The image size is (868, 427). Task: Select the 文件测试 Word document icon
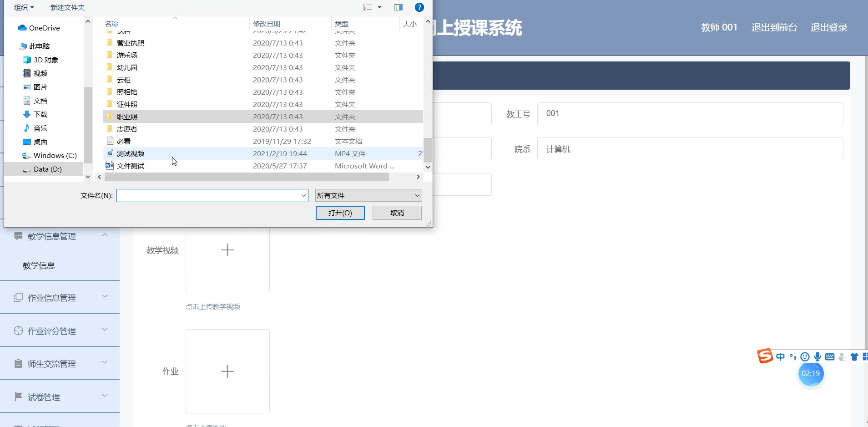pos(110,166)
